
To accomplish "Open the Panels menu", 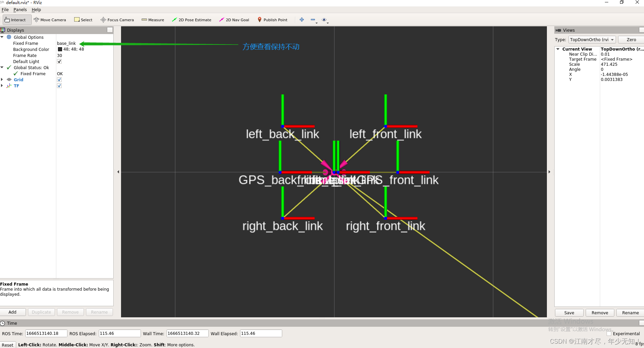I will coord(20,9).
